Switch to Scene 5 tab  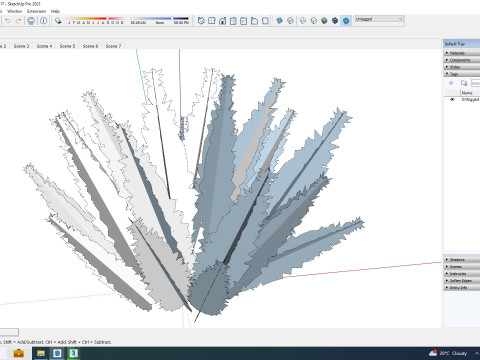pyautogui.click(x=67, y=46)
